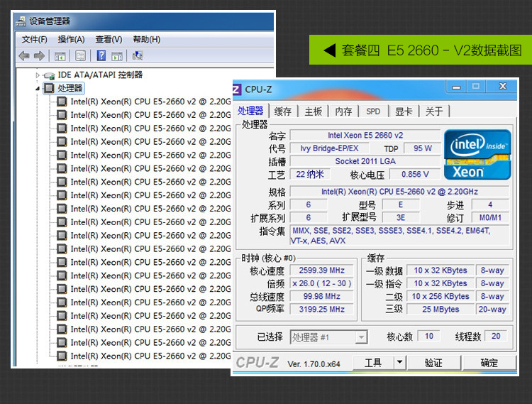This screenshot has width=532, height=404.
Task: Open the 文件(F) menu
Action: (x=34, y=39)
